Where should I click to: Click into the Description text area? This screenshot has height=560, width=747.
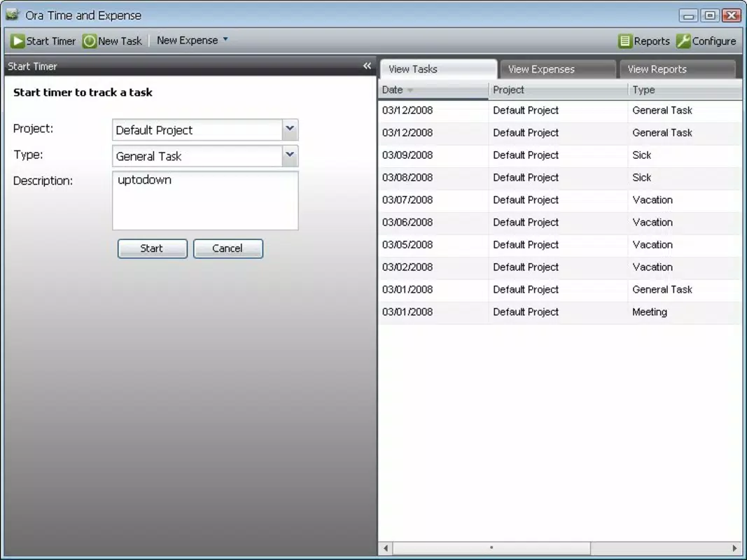205,200
